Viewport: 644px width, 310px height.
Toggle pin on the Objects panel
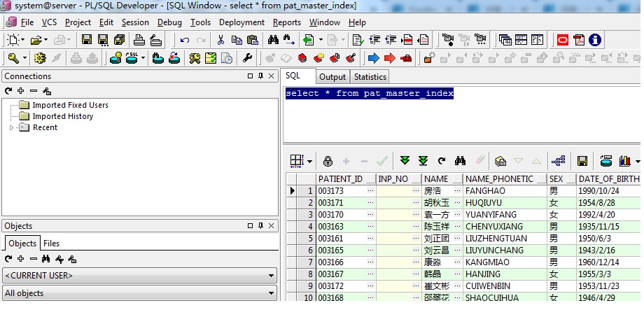[260, 226]
